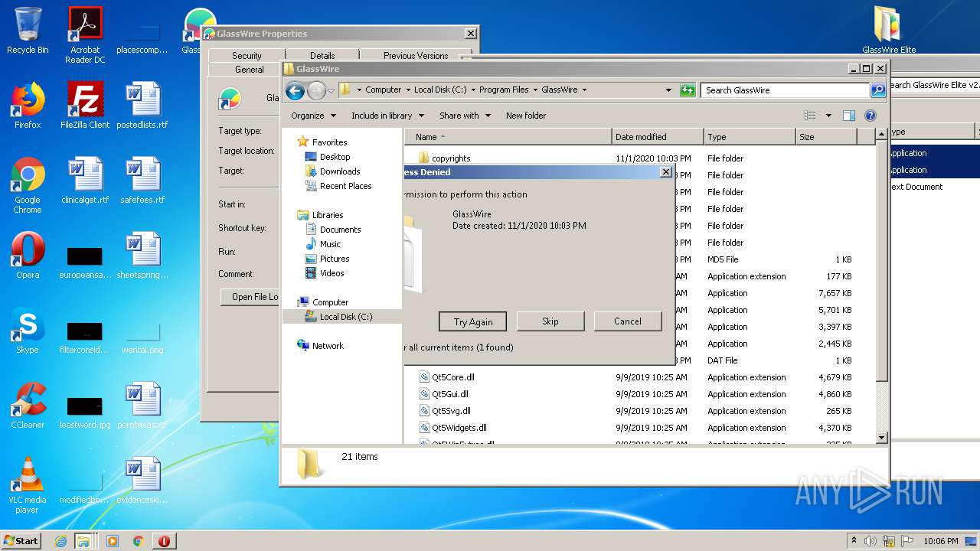This screenshot has height=551, width=980.
Task: Open Explorer help question mark icon
Action: coord(870,116)
